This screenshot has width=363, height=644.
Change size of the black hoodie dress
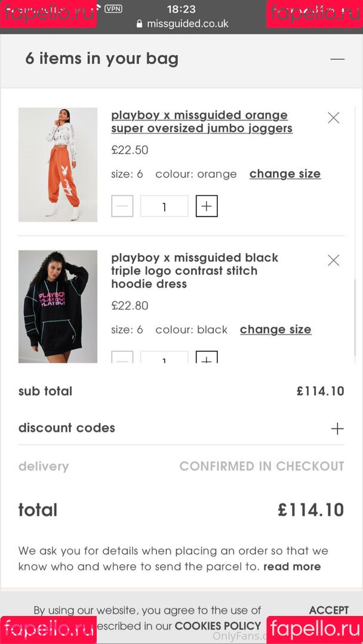click(x=275, y=329)
